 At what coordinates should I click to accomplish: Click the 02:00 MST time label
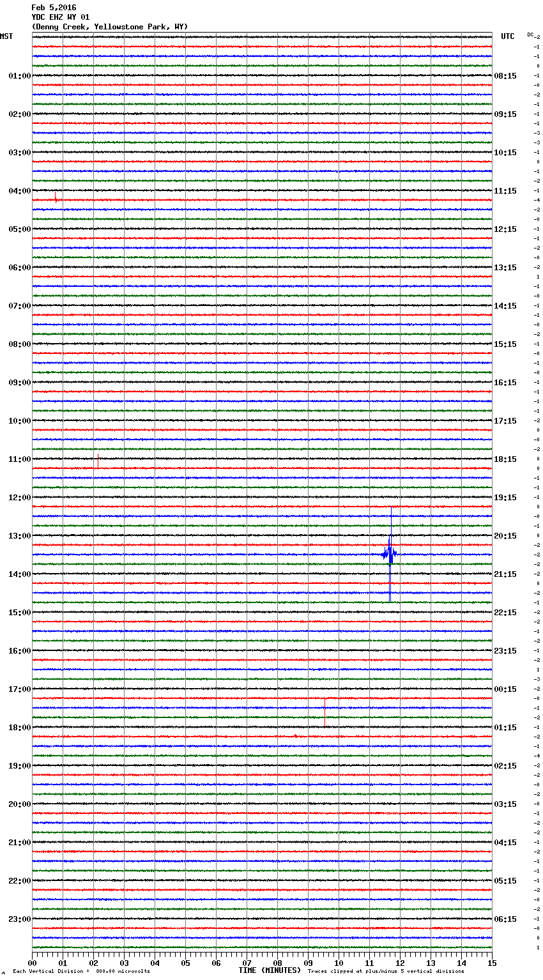20,114
